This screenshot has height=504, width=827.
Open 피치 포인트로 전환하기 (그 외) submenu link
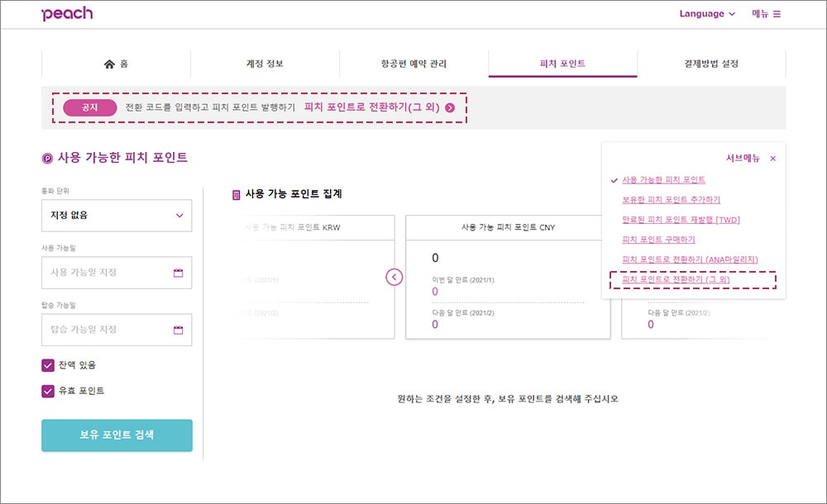point(676,279)
